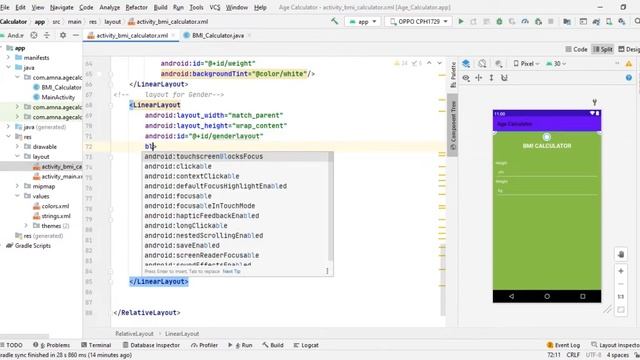Collapse all in project panel
The width and height of the screenshot is (640, 360).
(47, 36)
